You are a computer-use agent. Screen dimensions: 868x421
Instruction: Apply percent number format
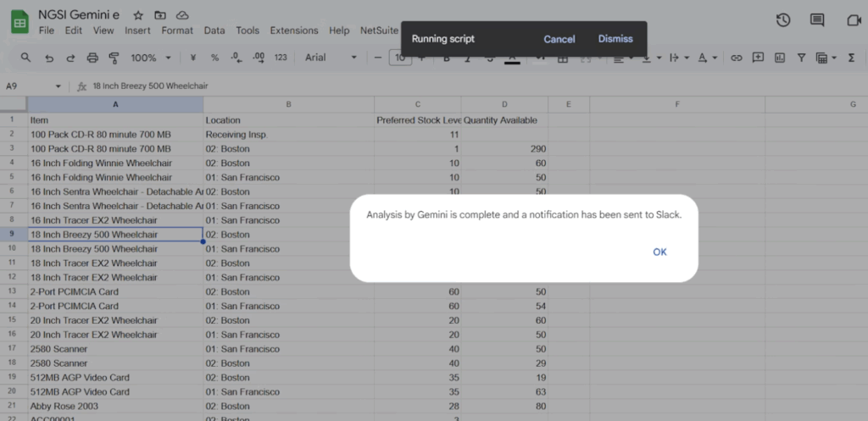pos(214,58)
